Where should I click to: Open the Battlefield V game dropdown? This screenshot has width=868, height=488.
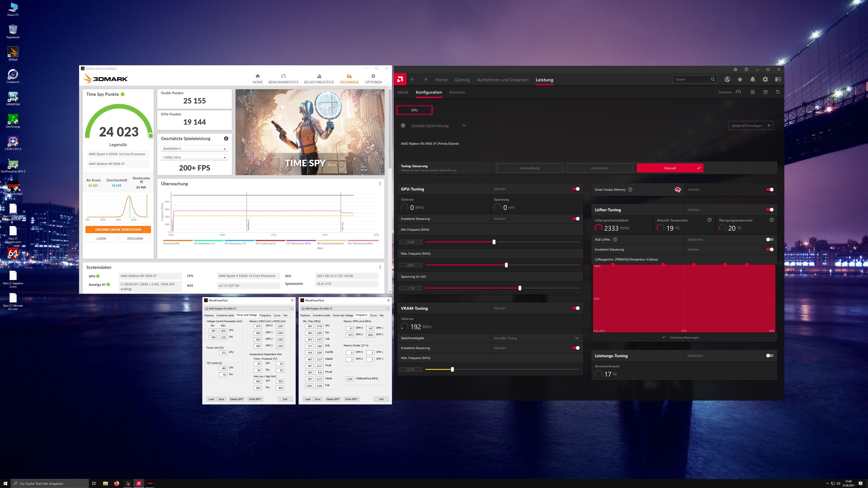[194, 148]
